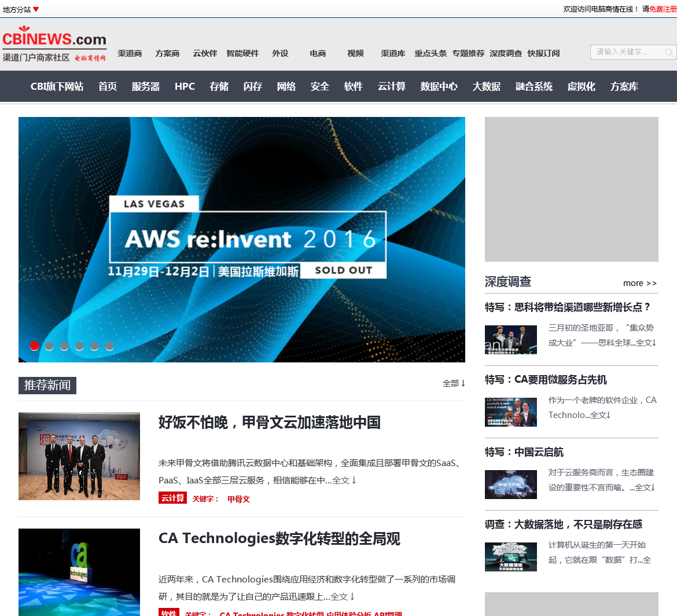The height and width of the screenshot is (616, 677).
Task: Expand 全文 on CA Technologies summary
Action: coord(343,596)
